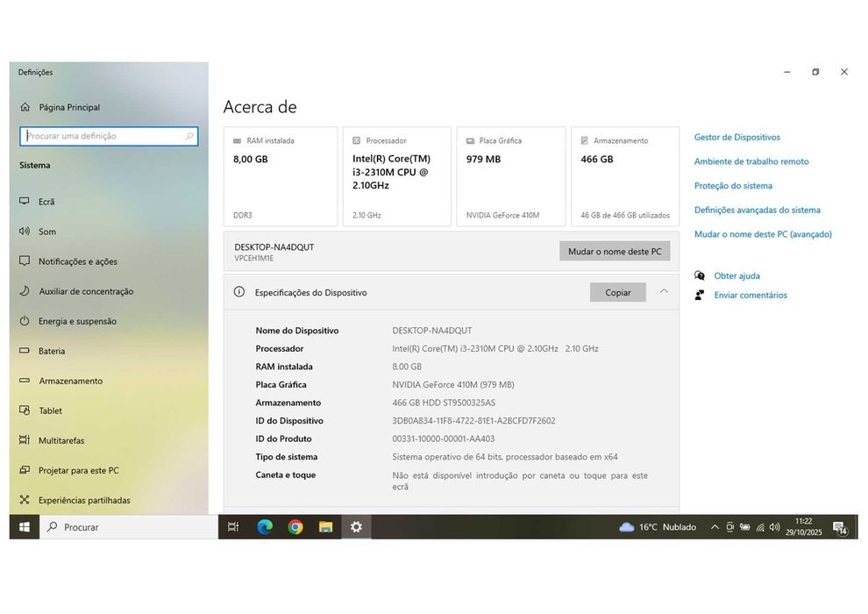Image resolution: width=868 pixels, height=614 pixels.
Task: Select the RAM instalada 8,00 GB card
Action: pyautogui.click(x=280, y=176)
